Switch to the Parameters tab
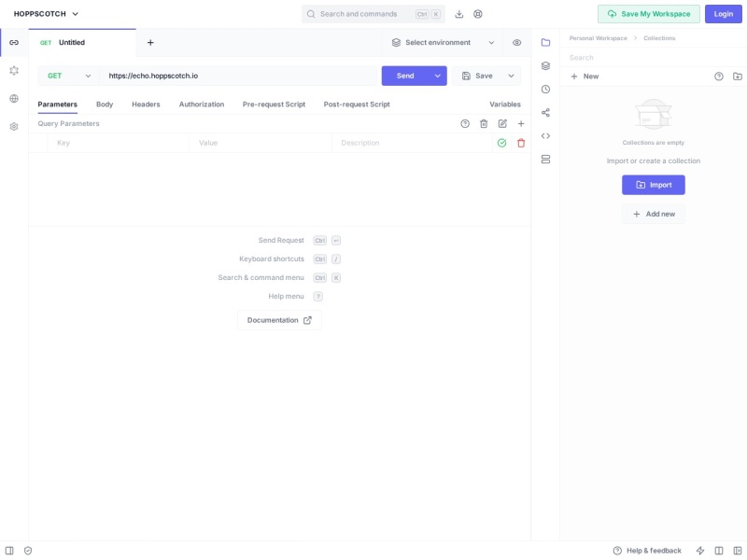The height and width of the screenshot is (560, 747). click(x=57, y=105)
